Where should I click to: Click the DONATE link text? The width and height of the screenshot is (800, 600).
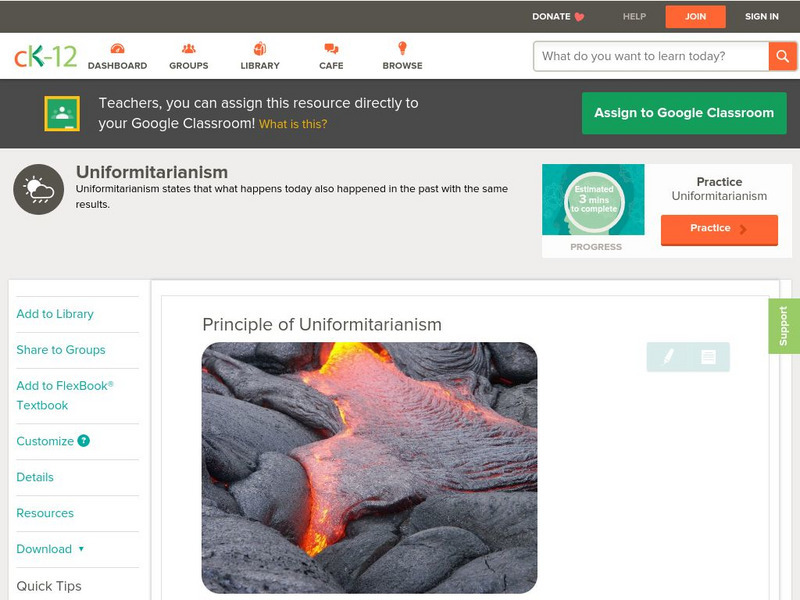[551, 17]
